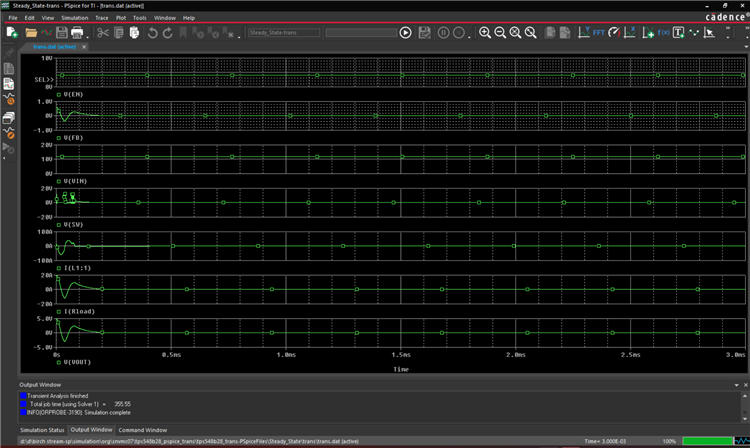Click the Open folder icon
The width and height of the screenshot is (750, 448).
(29, 33)
